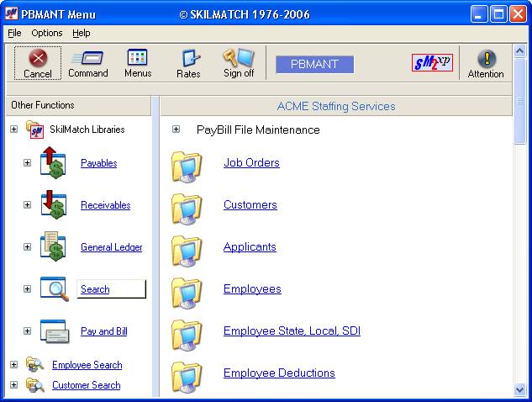Click the Attention exclamation icon
The image size is (532, 402).
tap(487, 58)
